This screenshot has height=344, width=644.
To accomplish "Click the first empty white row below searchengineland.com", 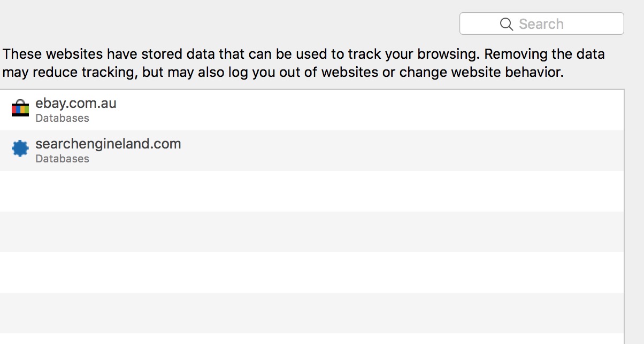I will point(312,191).
